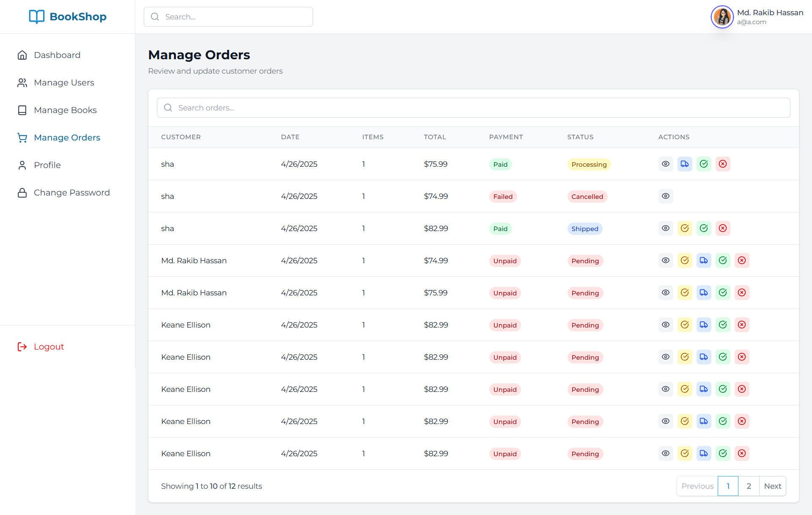Open Manage Users in sidebar

click(x=64, y=83)
